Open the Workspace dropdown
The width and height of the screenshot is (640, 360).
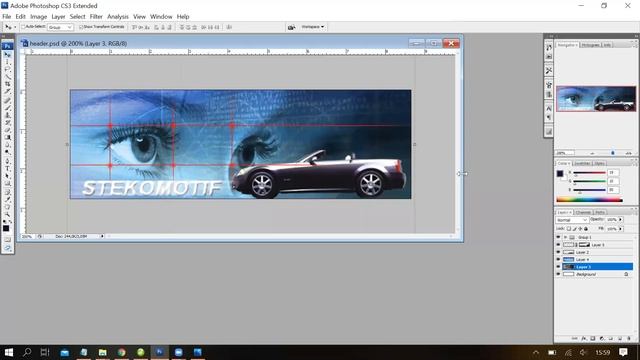tap(312, 27)
